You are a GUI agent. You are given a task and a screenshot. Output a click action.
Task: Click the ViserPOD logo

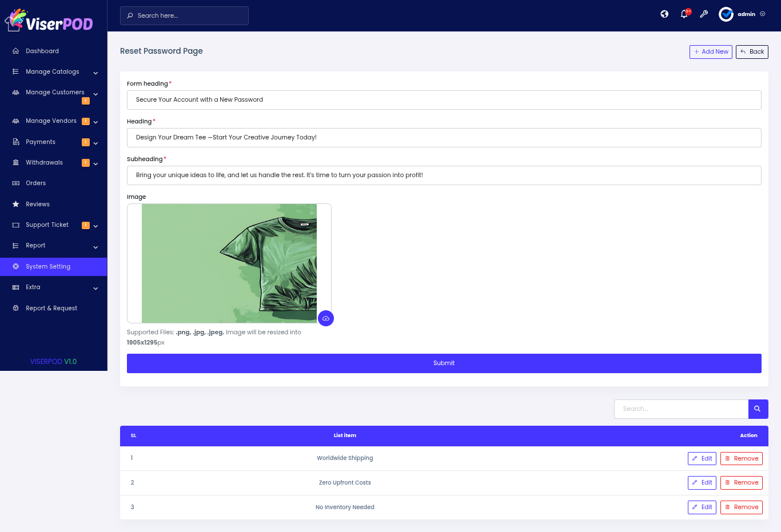point(49,21)
